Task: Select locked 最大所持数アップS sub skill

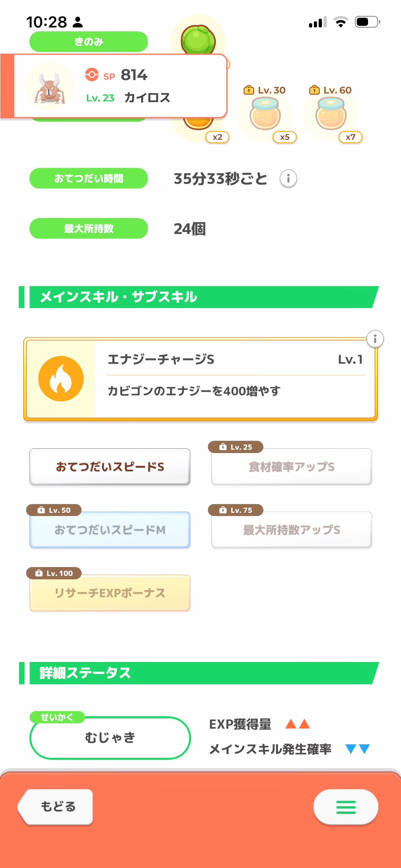Action: pos(292,530)
